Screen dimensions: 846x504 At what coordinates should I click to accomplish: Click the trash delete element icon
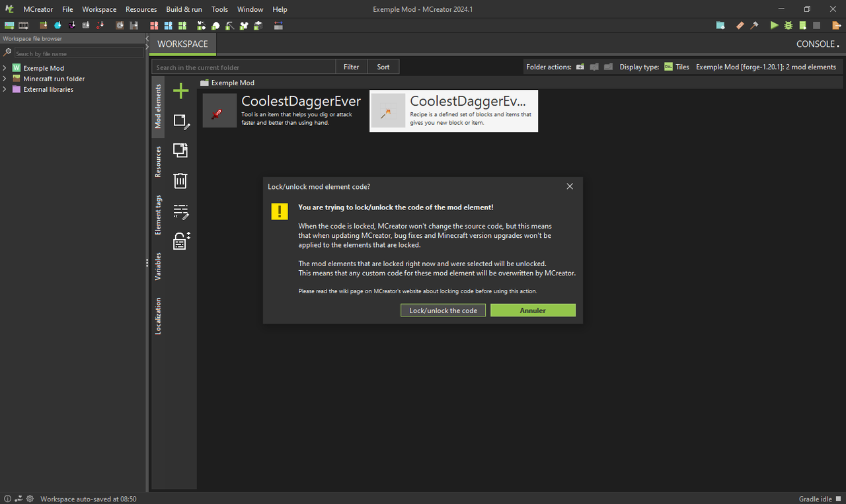pos(180,180)
